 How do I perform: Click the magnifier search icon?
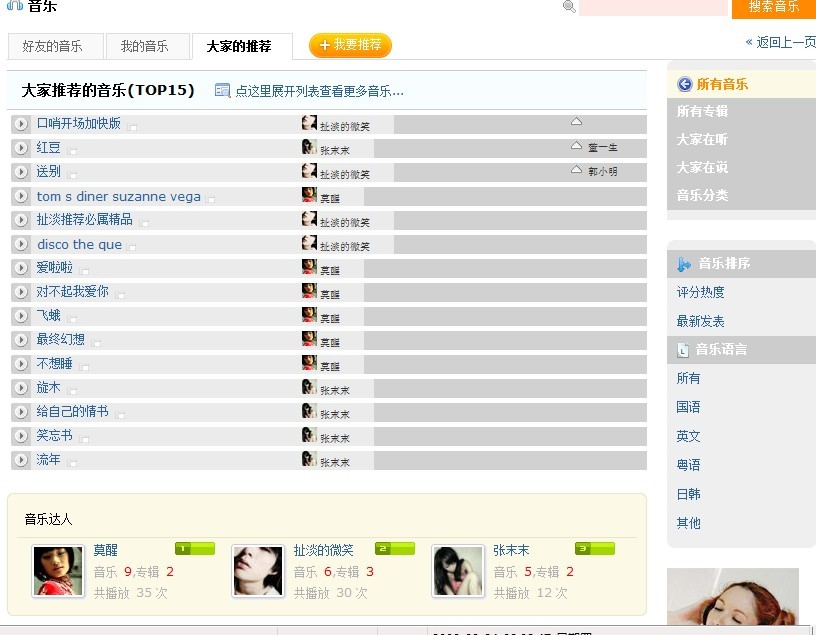(x=569, y=6)
